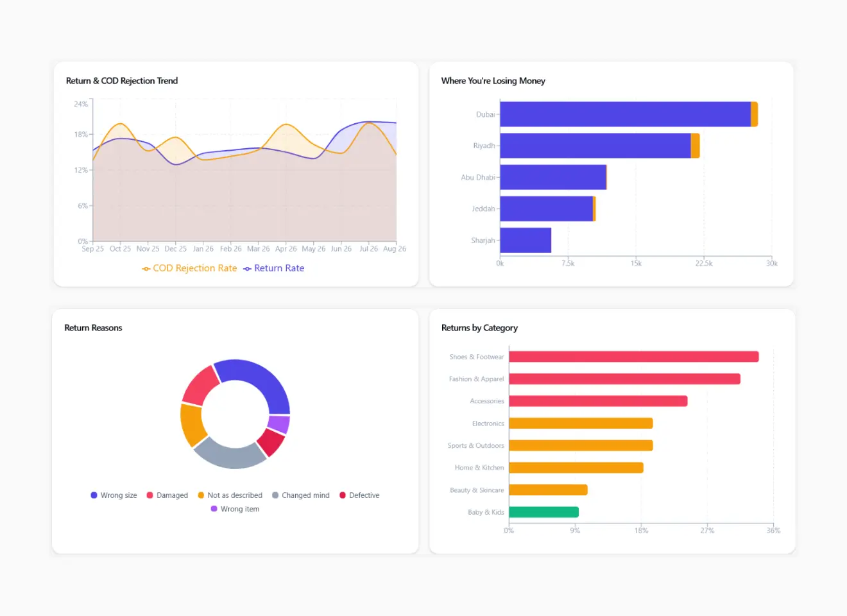Toggle Defective legend item
The image size is (847, 616).
tap(359, 495)
